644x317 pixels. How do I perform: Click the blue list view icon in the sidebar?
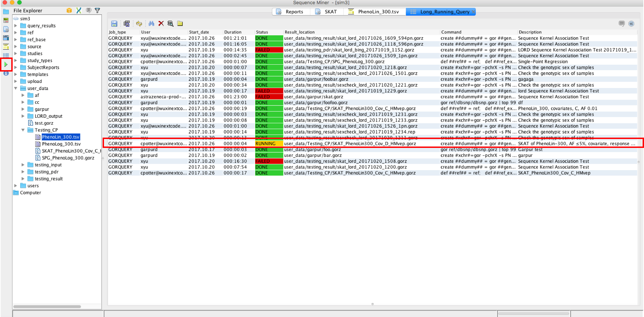click(x=6, y=55)
